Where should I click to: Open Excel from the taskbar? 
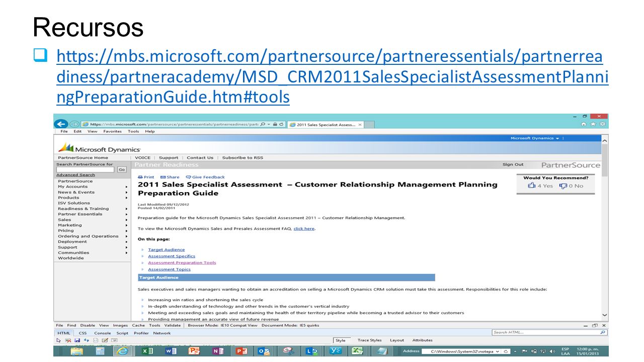click(x=146, y=351)
